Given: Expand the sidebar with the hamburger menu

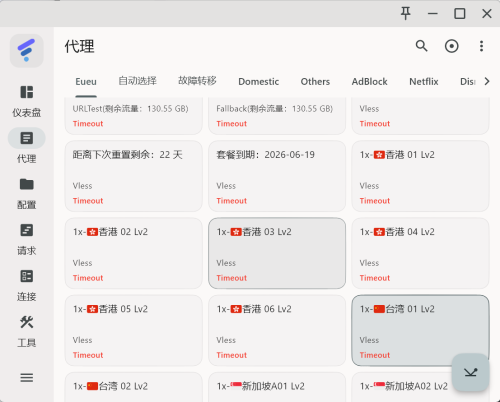Looking at the screenshot, I should tap(27, 378).
